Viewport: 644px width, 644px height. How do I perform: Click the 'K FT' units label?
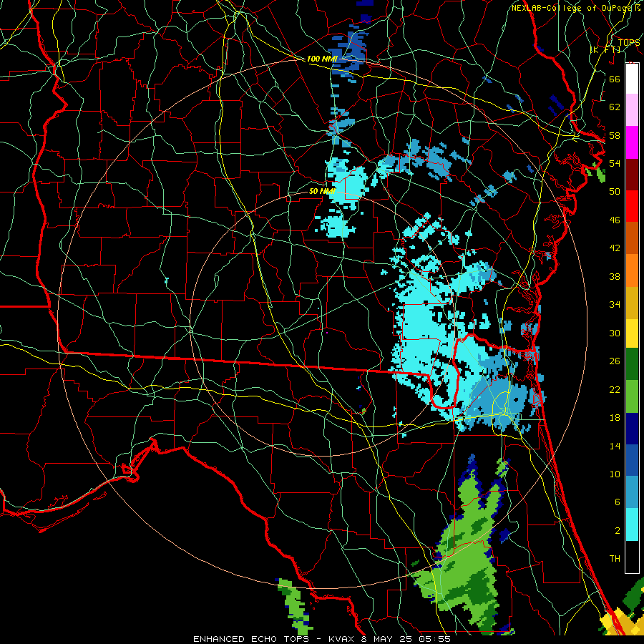coord(605,49)
